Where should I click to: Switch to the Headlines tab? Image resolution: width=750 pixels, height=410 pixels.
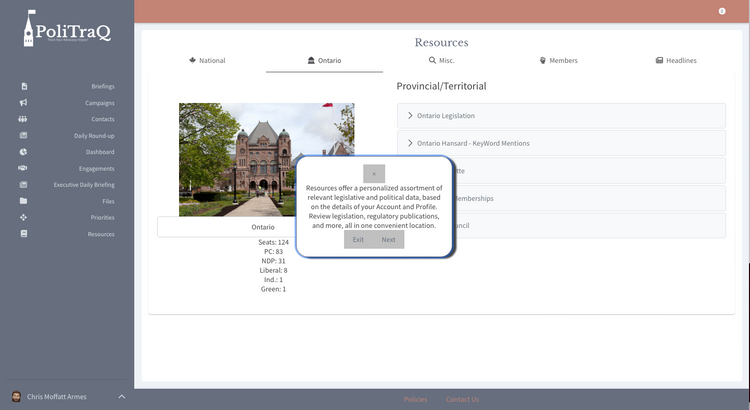[676, 61]
